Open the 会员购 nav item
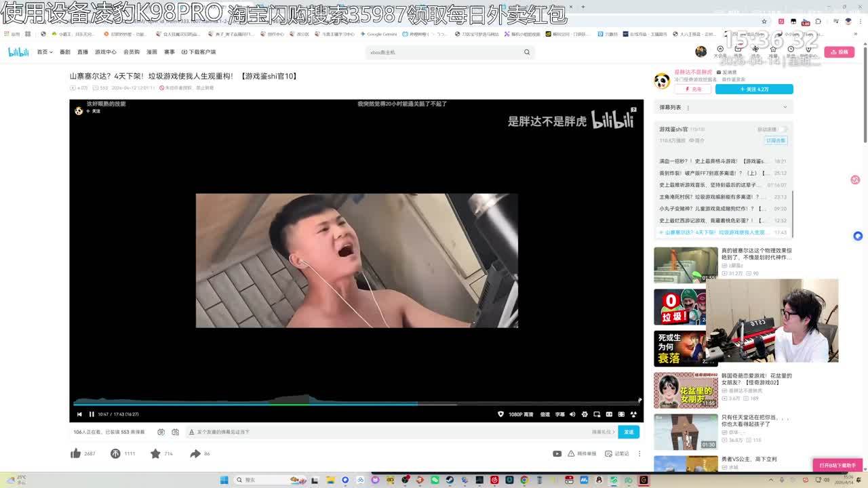868x488 pixels. pos(132,52)
